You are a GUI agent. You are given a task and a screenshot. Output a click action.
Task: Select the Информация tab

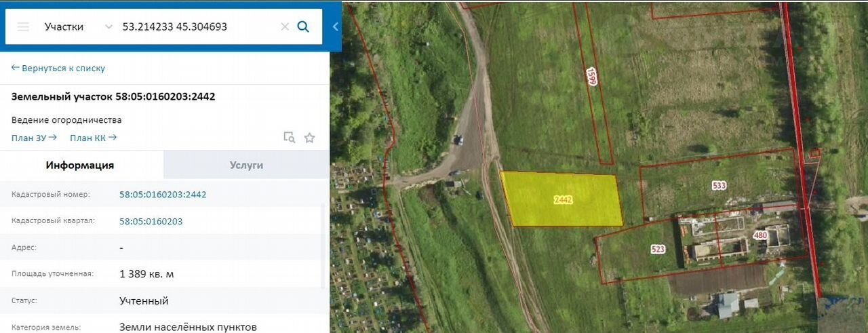(x=80, y=165)
